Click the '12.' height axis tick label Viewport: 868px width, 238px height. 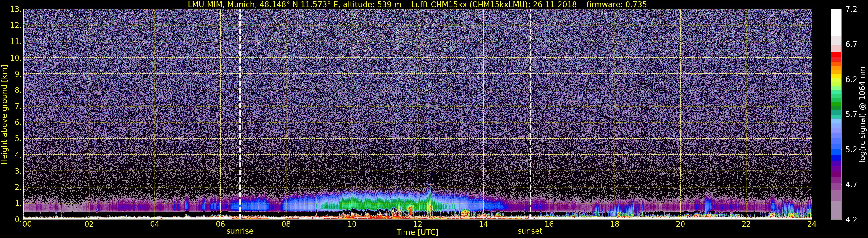click(x=16, y=26)
